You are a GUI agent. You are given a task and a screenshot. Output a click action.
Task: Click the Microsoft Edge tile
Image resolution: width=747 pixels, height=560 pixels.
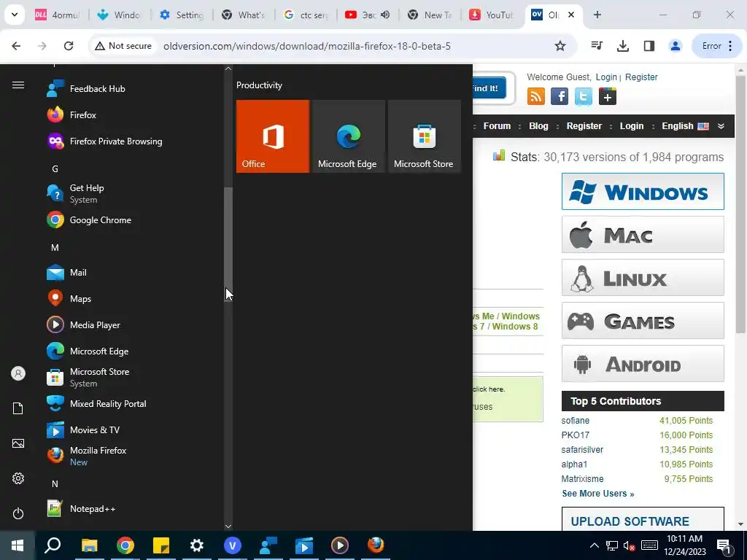(348, 136)
